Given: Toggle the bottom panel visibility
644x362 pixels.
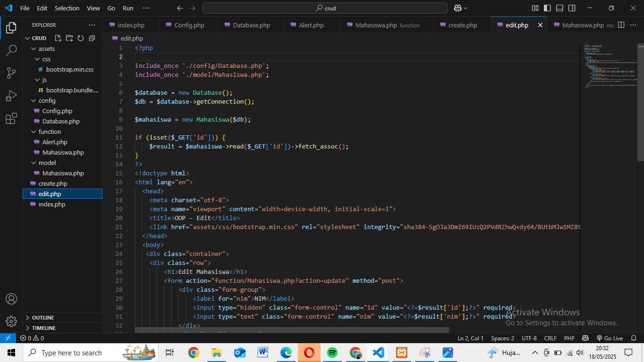Looking at the screenshot, I should pos(559,8).
